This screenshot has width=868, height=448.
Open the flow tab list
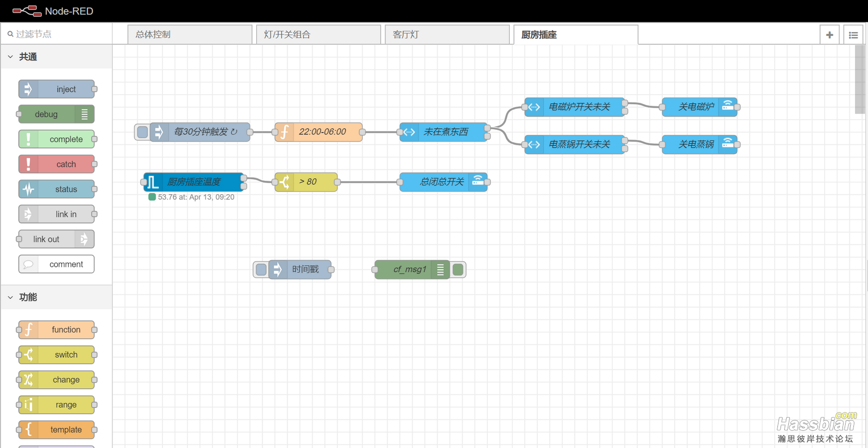(853, 35)
